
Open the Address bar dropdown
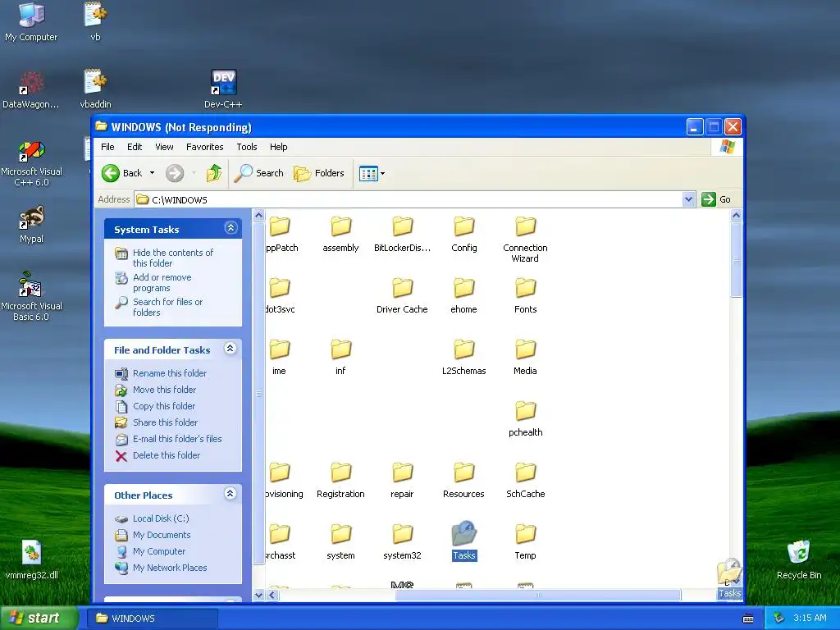click(689, 200)
